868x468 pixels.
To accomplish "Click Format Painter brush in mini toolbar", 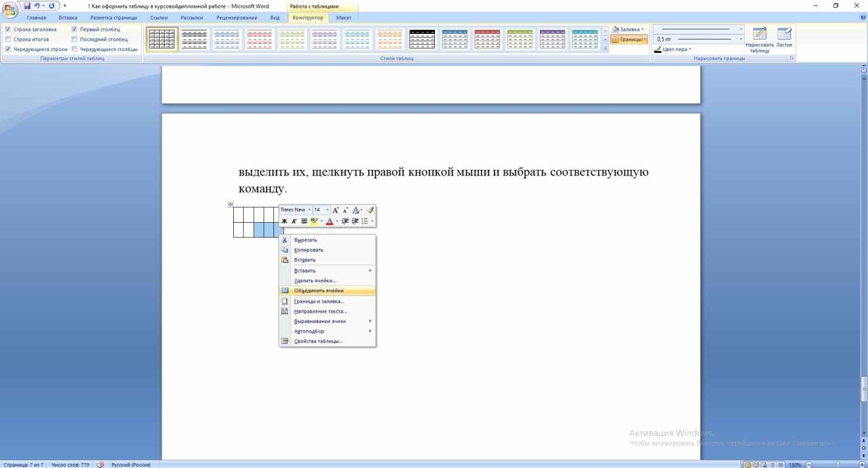I will pyautogui.click(x=370, y=209).
